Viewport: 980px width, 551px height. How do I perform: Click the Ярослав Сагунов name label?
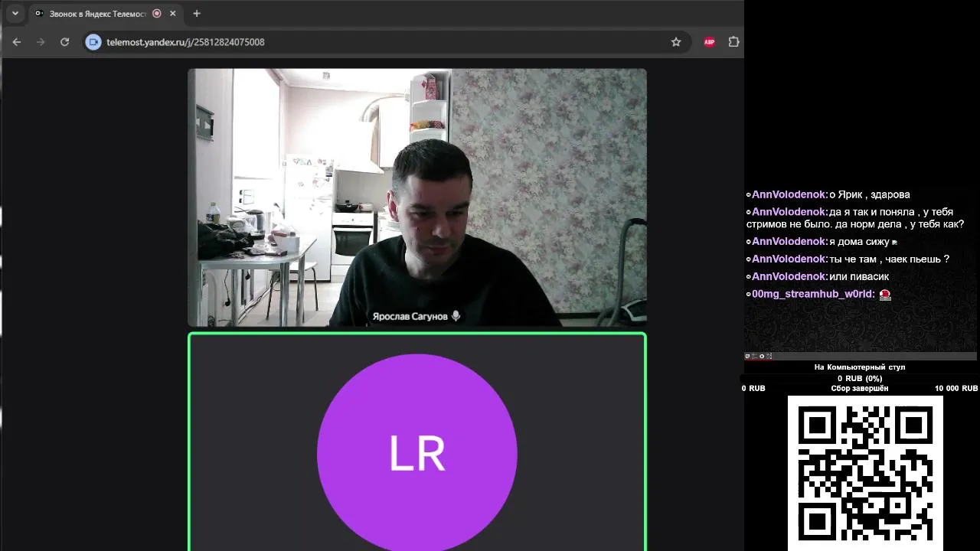[410, 316]
